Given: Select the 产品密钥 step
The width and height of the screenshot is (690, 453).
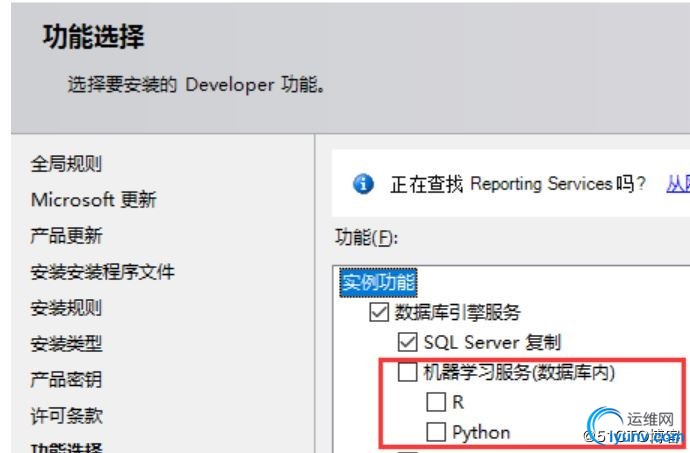Looking at the screenshot, I should (x=66, y=379).
